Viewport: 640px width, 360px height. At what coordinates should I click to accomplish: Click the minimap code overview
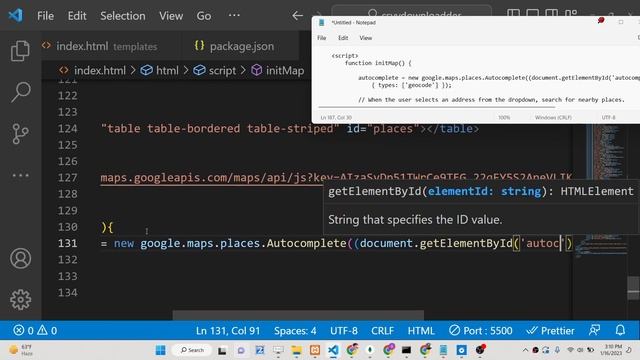(x=600, y=192)
